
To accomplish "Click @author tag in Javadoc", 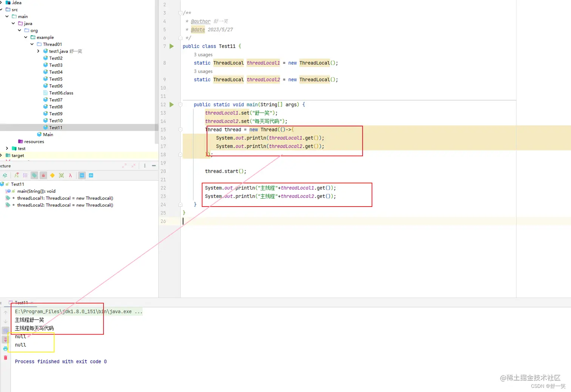I will click(x=201, y=21).
